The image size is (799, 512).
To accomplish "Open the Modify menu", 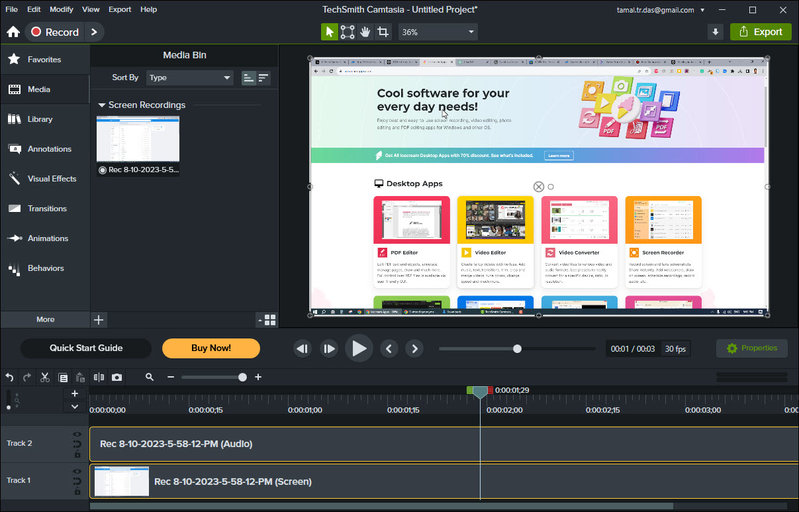I will pyautogui.click(x=61, y=9).
